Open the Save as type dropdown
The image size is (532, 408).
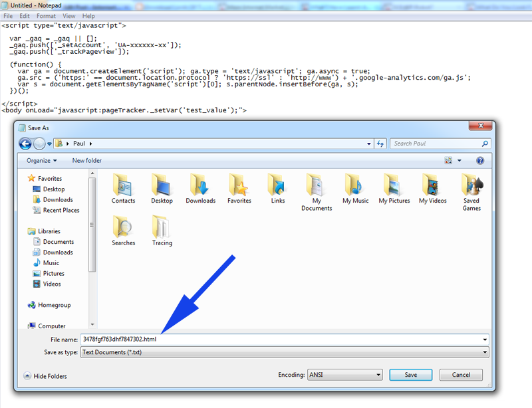[285, 352]
